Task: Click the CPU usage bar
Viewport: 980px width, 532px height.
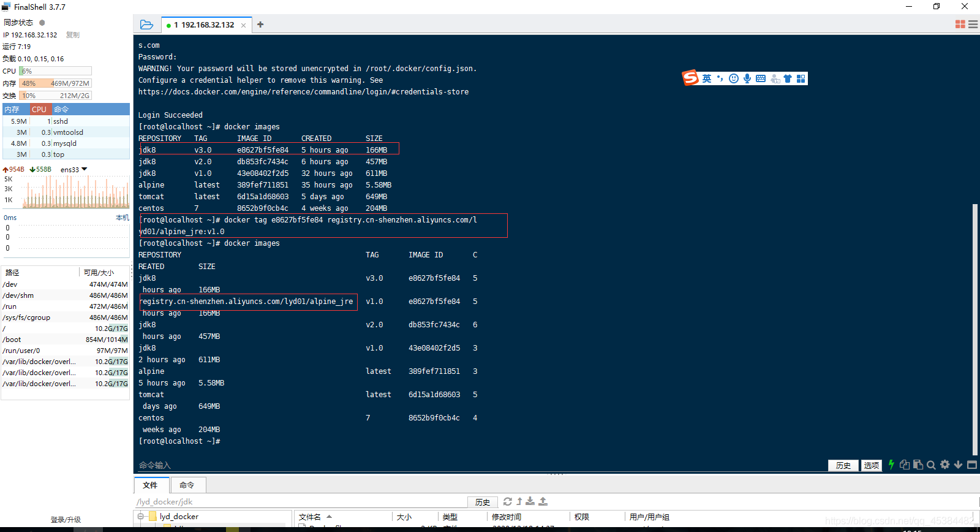Action: (56, 71)
